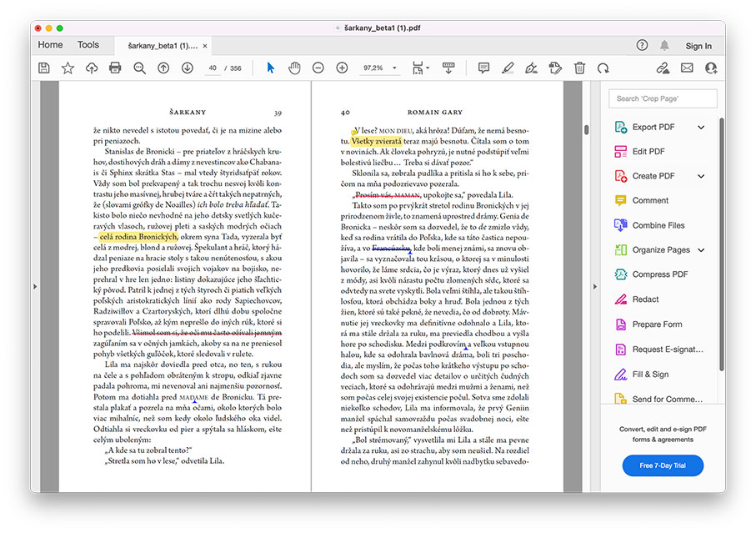Click the stamp tool icon
The width and height of the screenshot is (756, 533).
pos(555,68)
